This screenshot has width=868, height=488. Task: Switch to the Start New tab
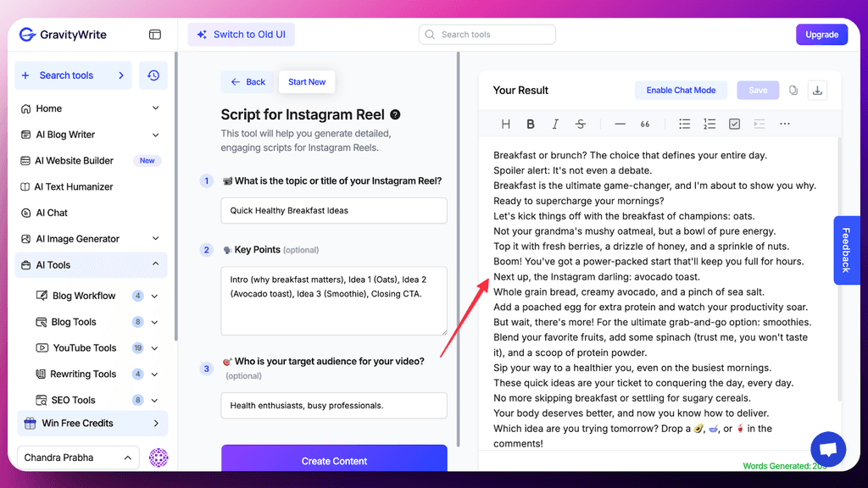[306, 81]
